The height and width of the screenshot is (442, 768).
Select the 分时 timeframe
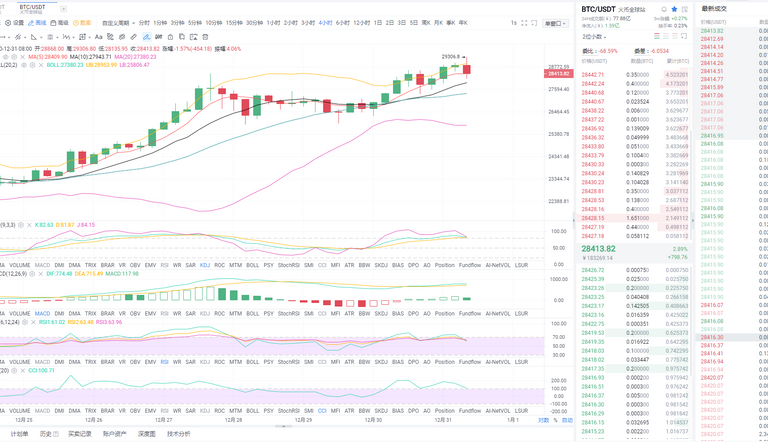click(144, 23)
